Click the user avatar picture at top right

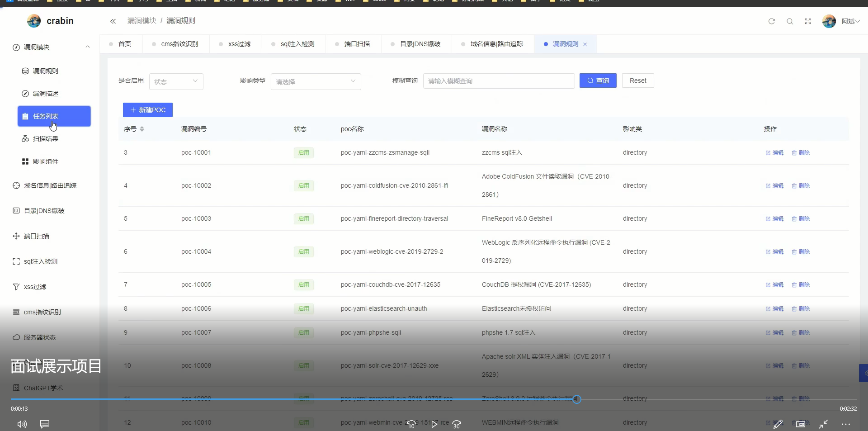829,21
